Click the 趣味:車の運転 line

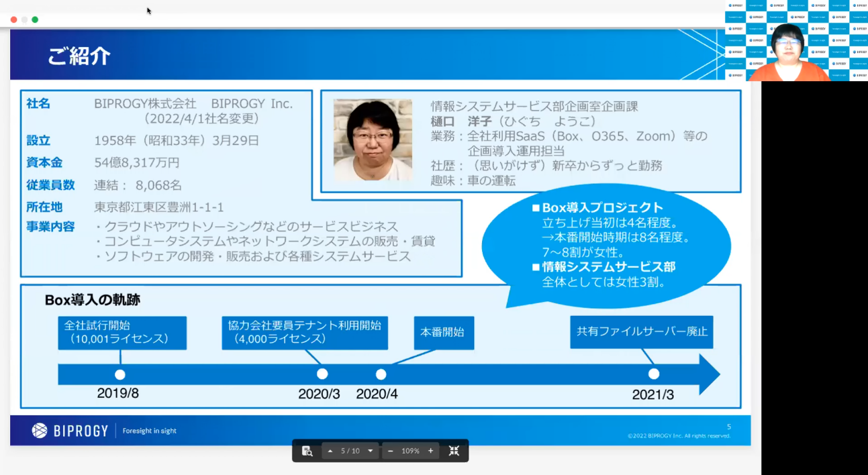pos(473,180)
